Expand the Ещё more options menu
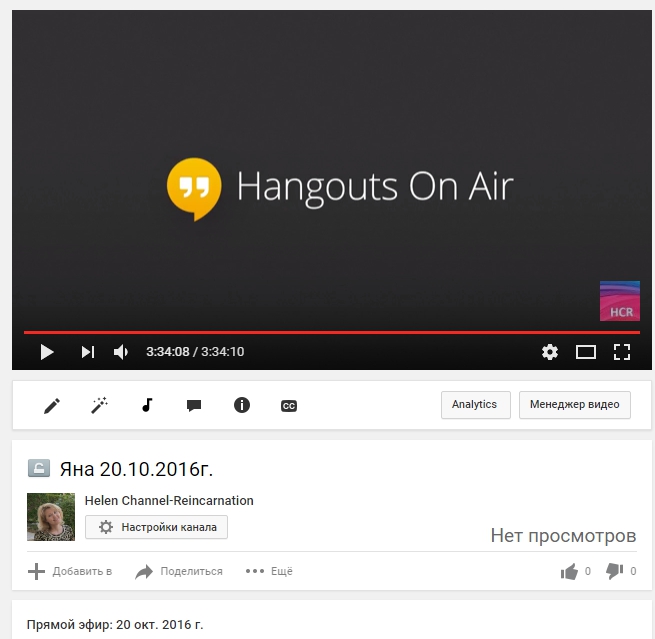The width and height of the screenshot is (655, 639). [x=269, y=571]
